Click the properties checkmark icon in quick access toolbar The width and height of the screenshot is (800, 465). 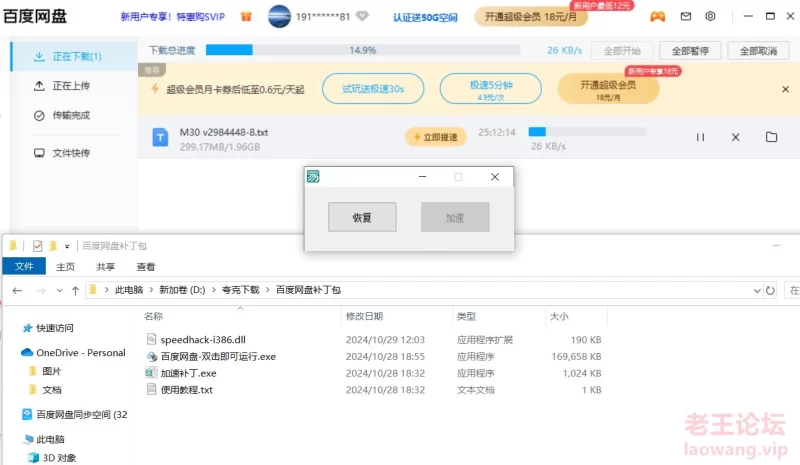pos(37,246)
